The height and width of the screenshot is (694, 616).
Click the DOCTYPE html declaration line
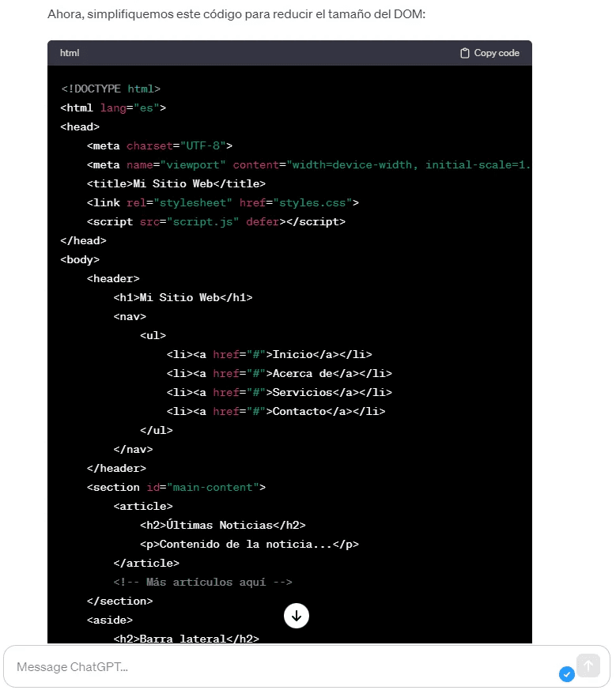tap(111, 89)
